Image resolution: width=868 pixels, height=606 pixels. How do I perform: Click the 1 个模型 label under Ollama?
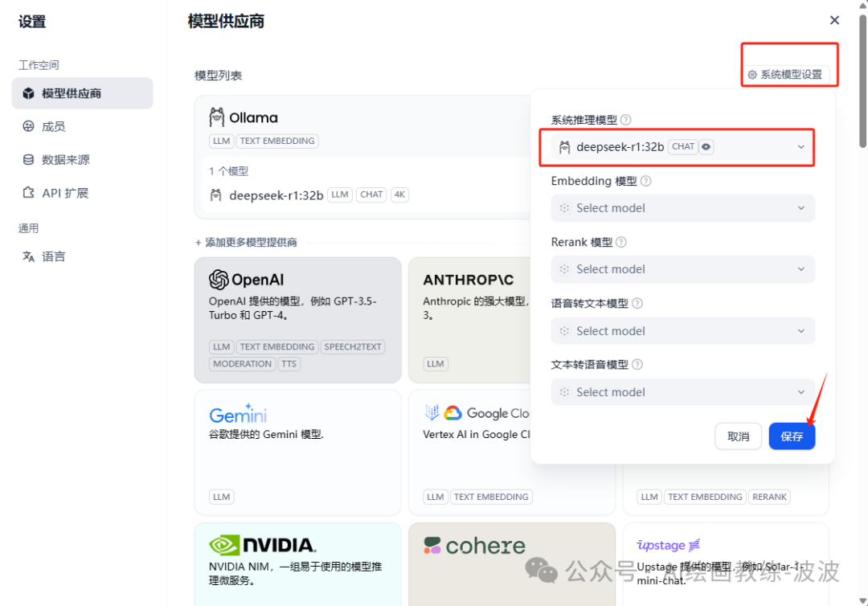pos(228,171)
